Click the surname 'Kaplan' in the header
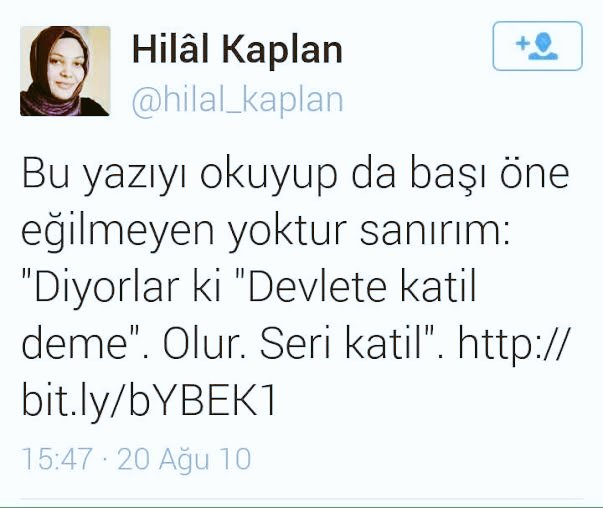 283,50
